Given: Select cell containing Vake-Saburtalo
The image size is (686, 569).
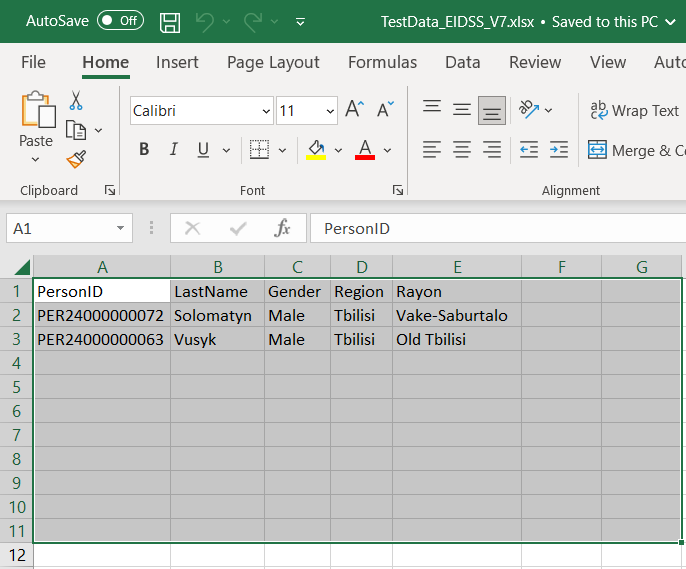Looking at the screenshot, I should pos(455,315).
